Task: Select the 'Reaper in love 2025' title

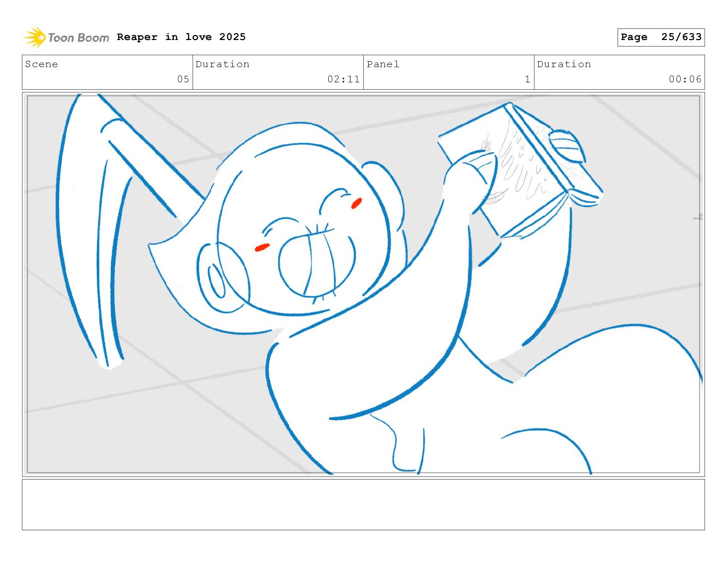Action: [x=181, y=37]
